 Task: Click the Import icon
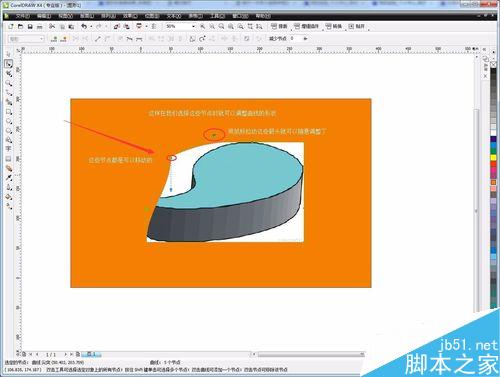pyautogui.click(x=116, y=26)
